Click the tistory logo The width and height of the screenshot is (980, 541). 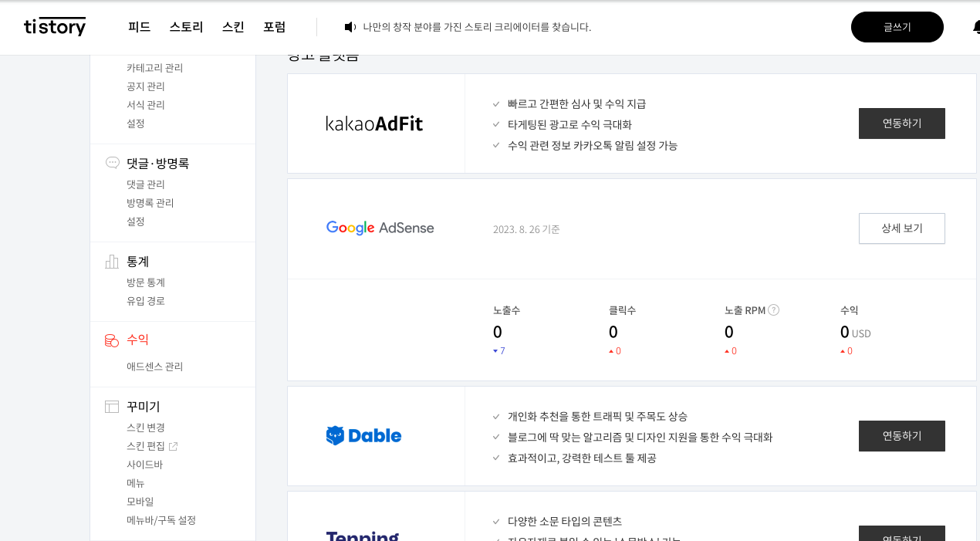click(55, 26)
